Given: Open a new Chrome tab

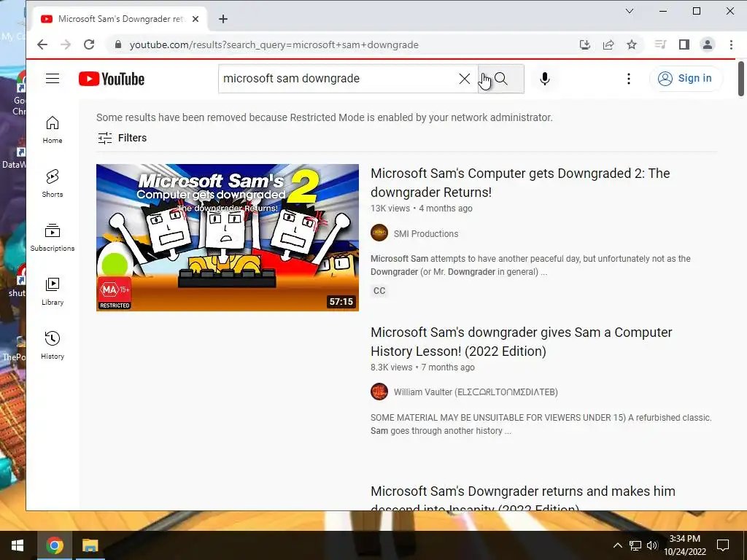Looking at the screenshot, I should (x=223, y=19).
